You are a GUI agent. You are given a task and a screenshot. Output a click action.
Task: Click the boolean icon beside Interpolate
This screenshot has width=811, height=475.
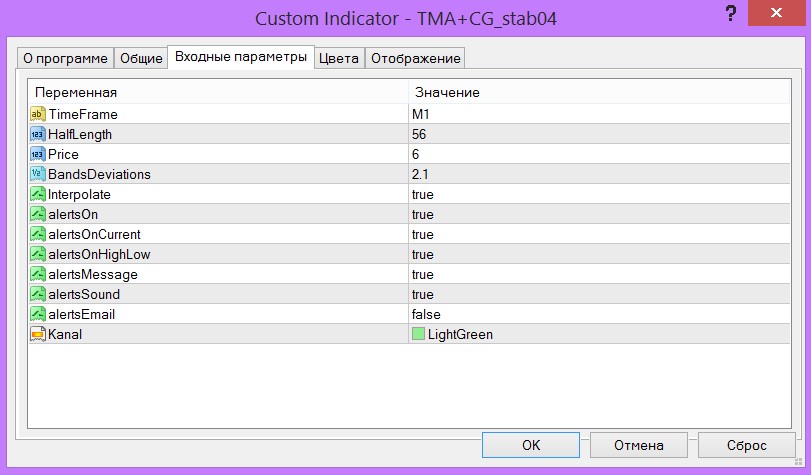pos(38,194)
